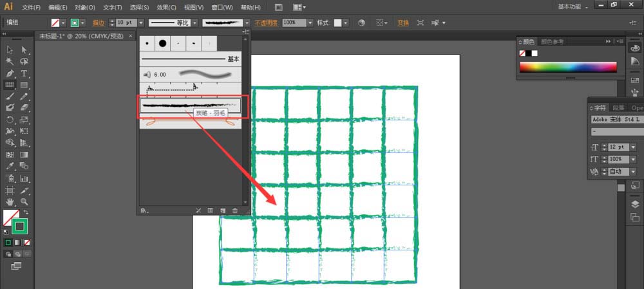The height and width of the screenshot is (289, 644).
Task: Select the 6.00 bristle brush
Action: [x=190, y=74]
